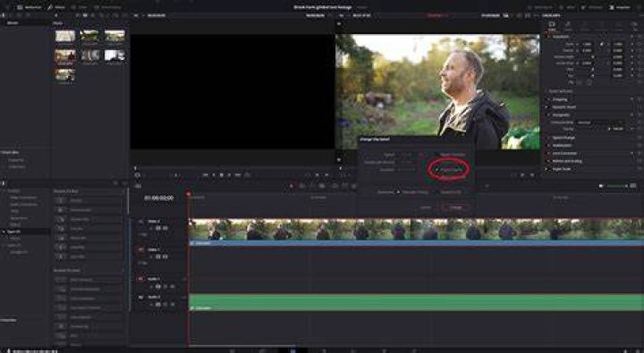Click play in the source viewer transport
The width and height of the screenshot is (644, 353).
(230, 175)
